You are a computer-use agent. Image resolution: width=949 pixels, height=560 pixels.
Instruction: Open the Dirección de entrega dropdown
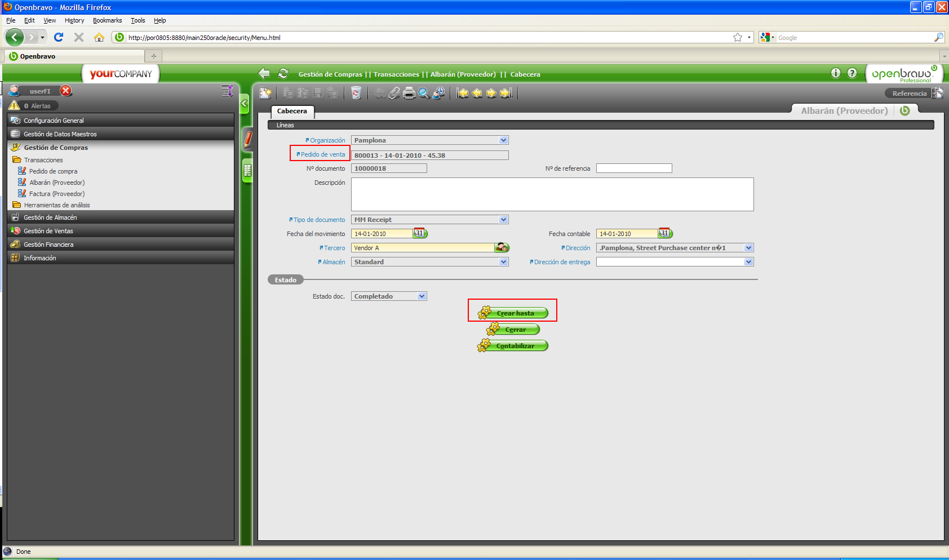click(x=749, y=262)
